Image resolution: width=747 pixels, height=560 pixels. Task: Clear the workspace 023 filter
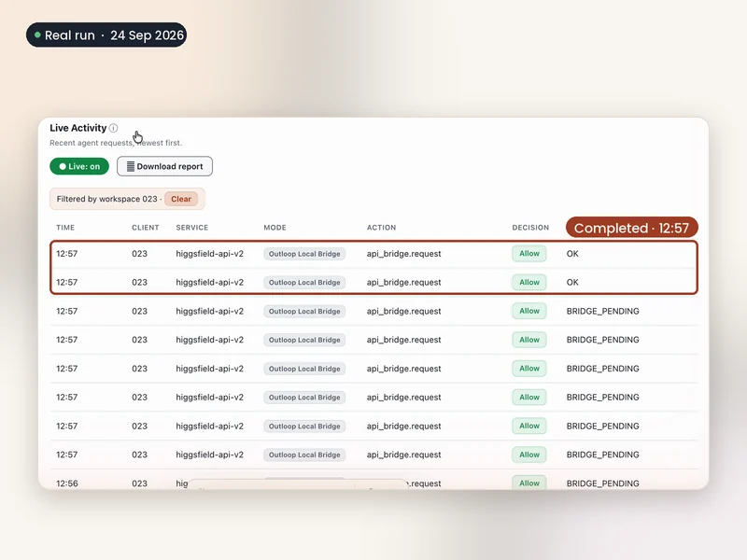[181, 199]
